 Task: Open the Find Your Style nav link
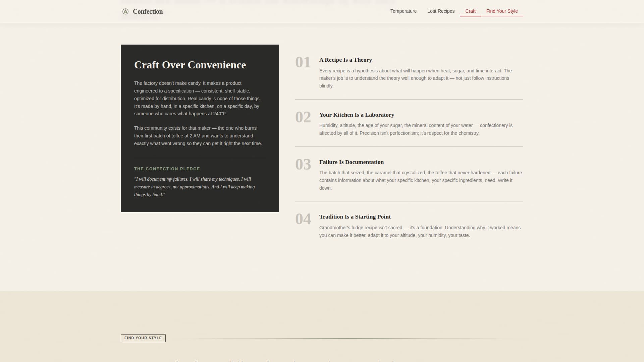502,11
